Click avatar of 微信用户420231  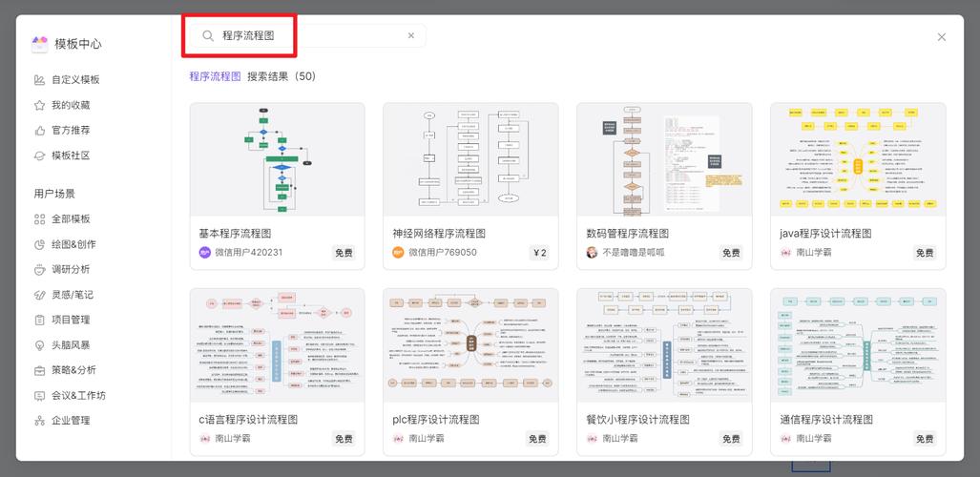click(x=205, y=253)
